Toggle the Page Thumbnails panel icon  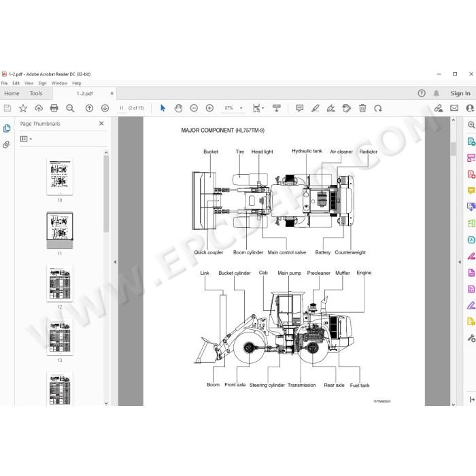coord(7,129)
